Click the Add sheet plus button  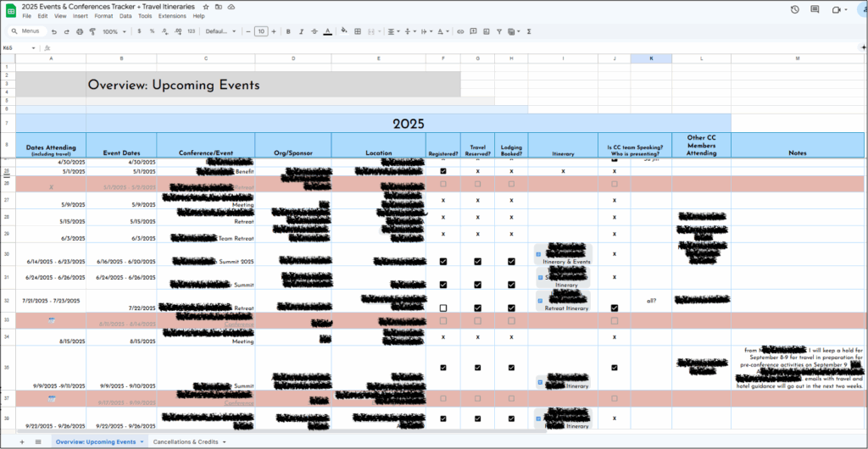tap(22, 442)
